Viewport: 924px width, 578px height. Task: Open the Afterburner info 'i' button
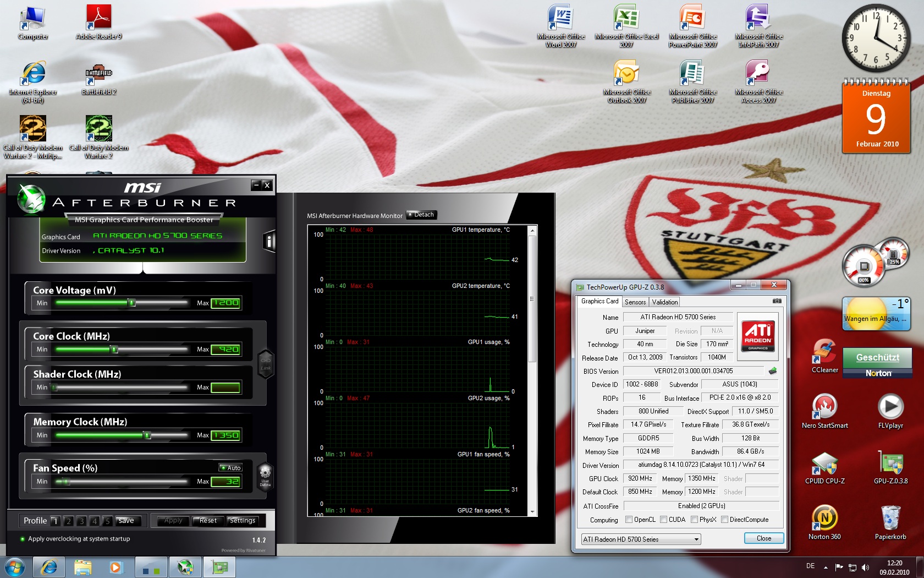269,241
